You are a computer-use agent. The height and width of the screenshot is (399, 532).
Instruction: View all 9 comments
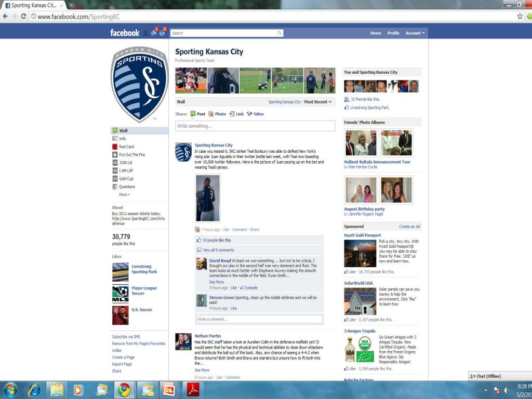click(x=219, y=250)
